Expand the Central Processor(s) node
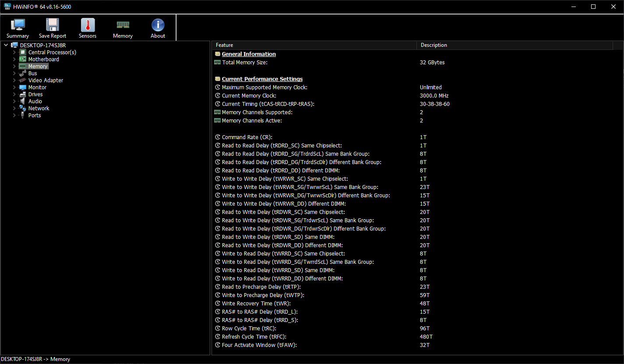 click(14, 52)
